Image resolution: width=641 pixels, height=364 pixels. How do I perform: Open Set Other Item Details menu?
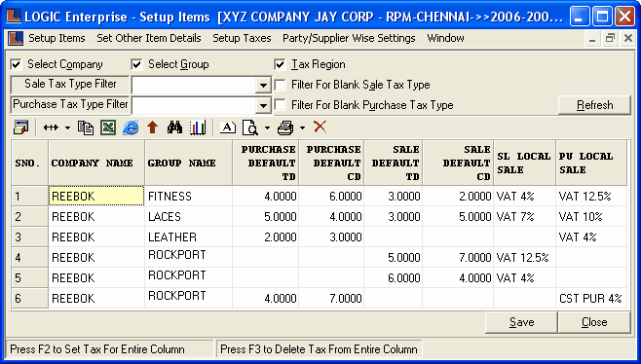(x=149, y=38)
